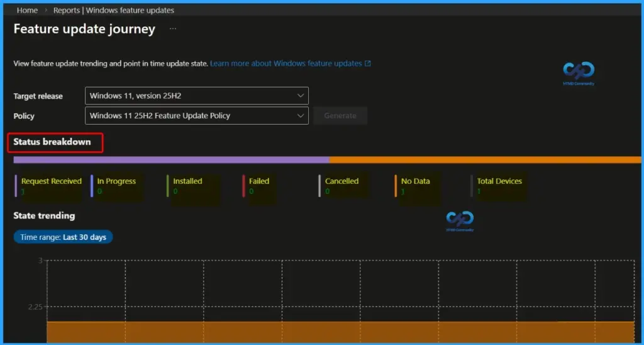Click the Target release label

(38, 96)
